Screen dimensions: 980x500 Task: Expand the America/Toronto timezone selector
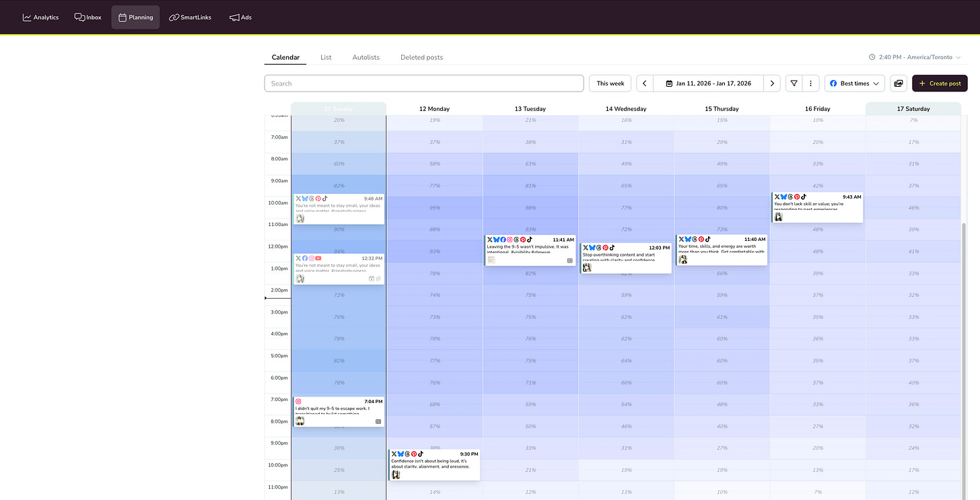click(915, 57)
